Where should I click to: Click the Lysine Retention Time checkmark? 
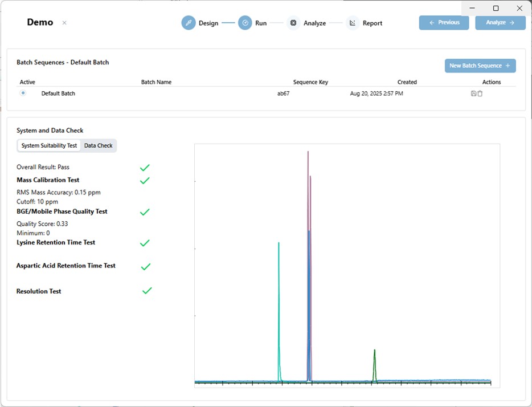pyautogui.click(x=145, y=243)
